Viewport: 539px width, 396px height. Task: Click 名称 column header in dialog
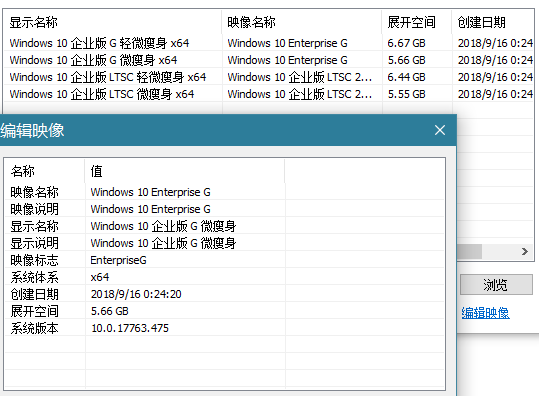point(45,171)
